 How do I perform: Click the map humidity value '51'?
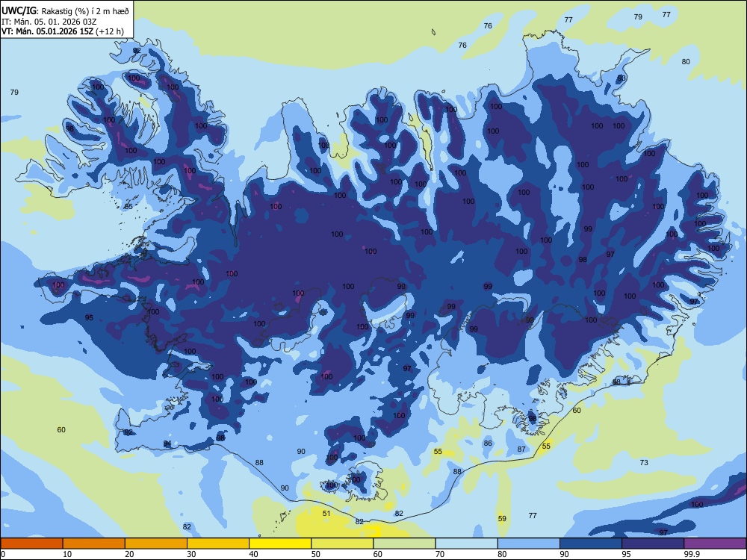tap(326, 514)
